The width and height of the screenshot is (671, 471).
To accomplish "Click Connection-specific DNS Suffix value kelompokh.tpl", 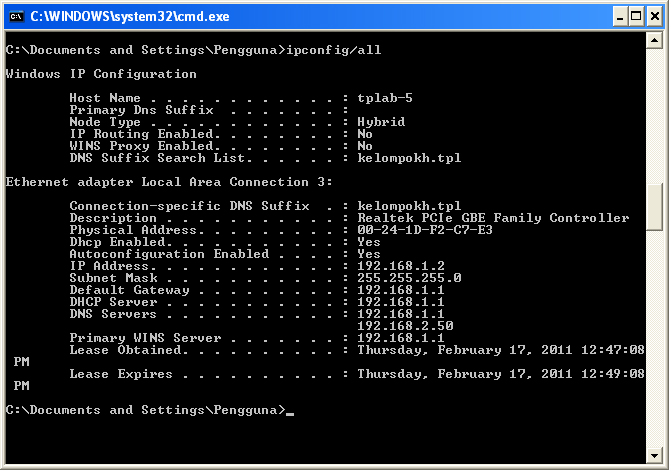I will pos(409,206).
